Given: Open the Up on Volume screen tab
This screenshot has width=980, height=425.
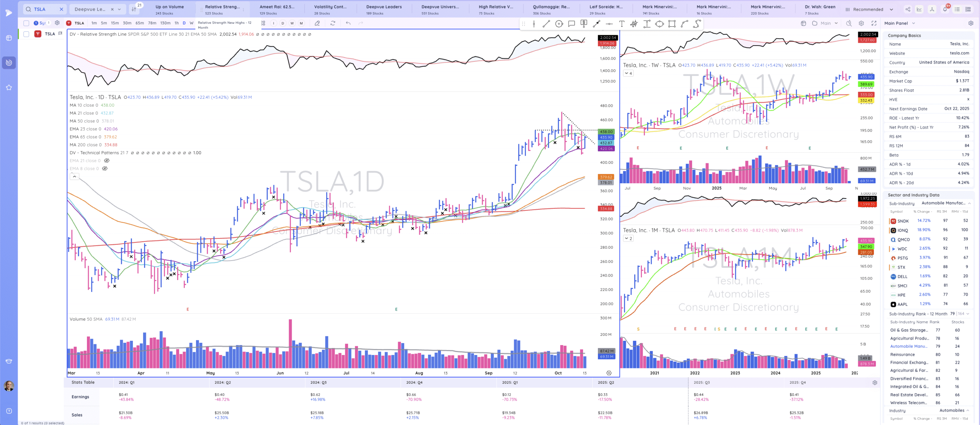Looking at the screenshot, I should [170, 9].
